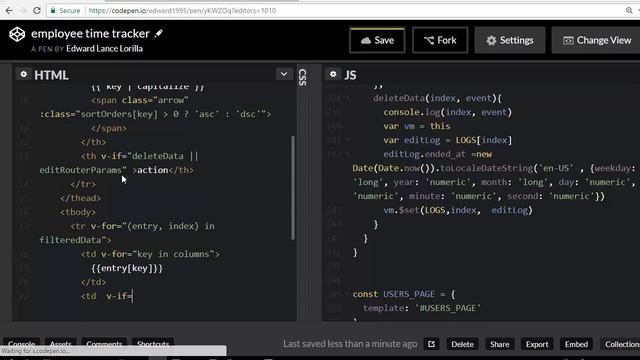This screenshot has width=640, height=360.
Task: Click the Secure padlock indicator
Action: pyautogui.click(x=65, y=11)
